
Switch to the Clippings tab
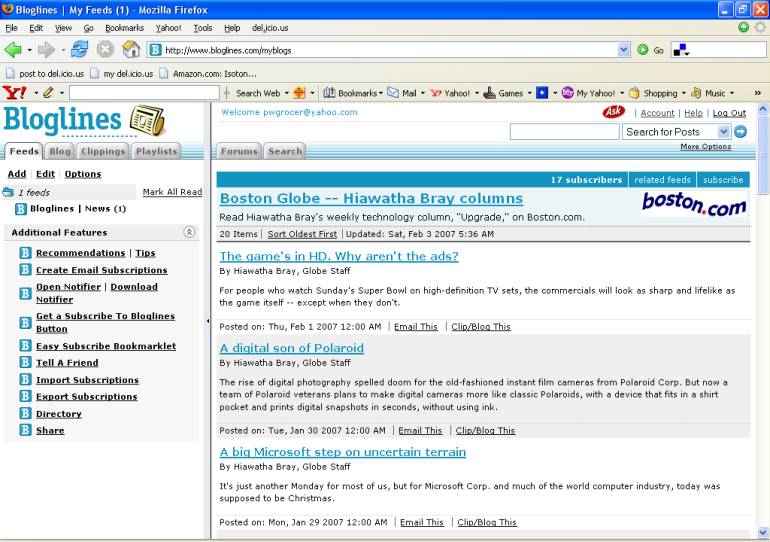click(103, 151)
